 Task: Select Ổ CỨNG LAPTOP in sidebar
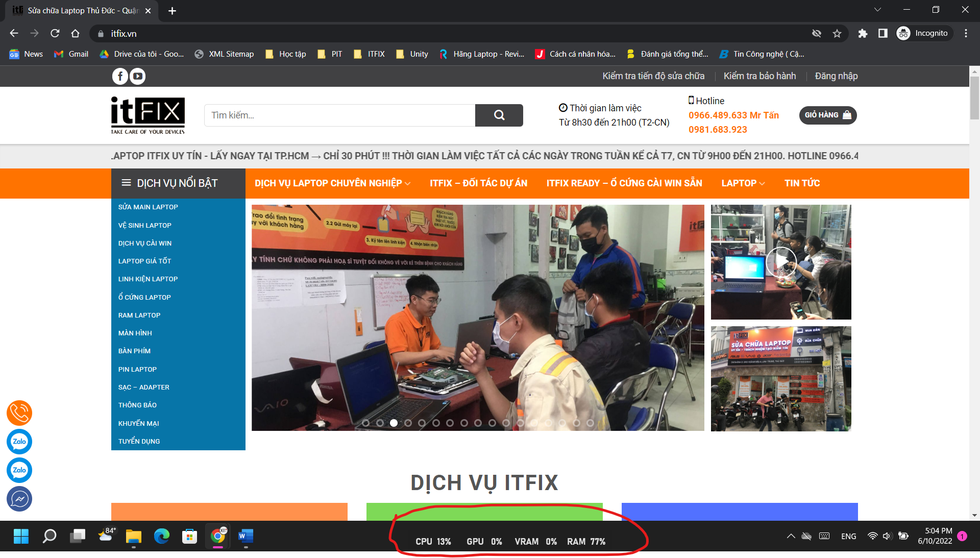144,297
